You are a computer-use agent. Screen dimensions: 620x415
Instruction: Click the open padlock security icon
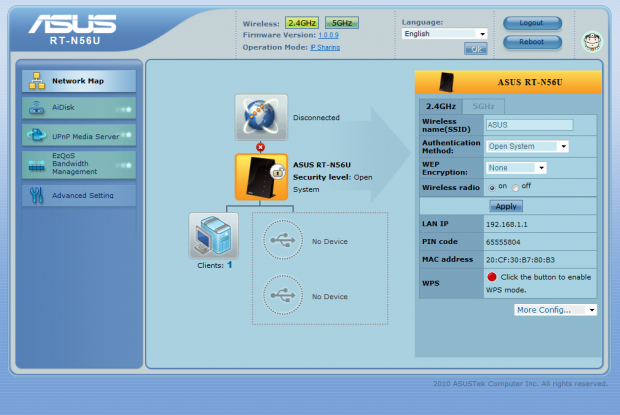[278, 172]
